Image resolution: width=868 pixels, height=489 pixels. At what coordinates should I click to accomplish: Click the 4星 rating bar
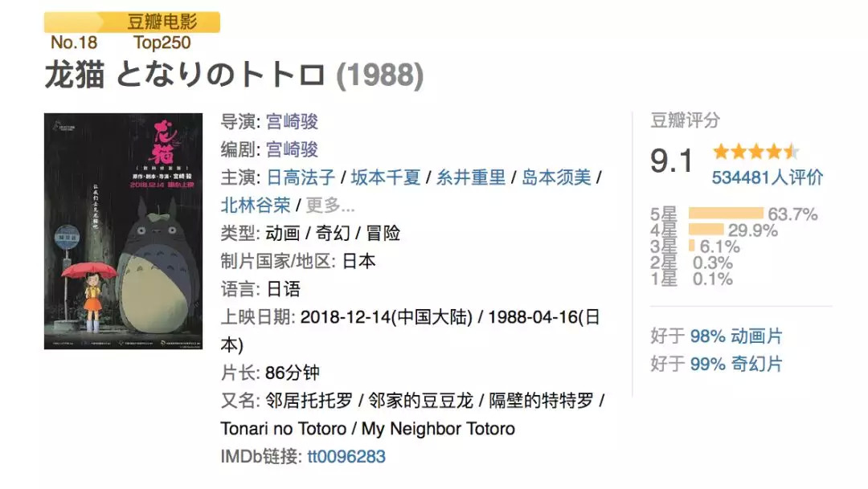(x=706, y=230)
